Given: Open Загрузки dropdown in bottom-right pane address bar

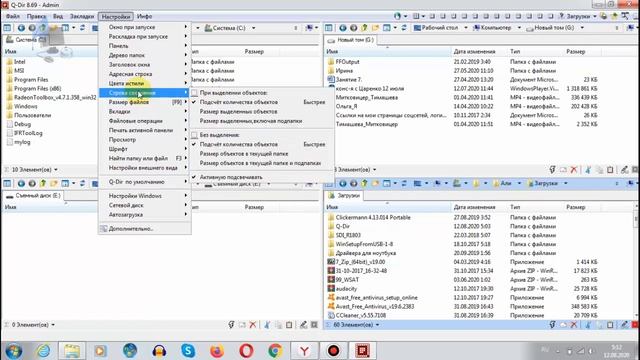Looking at the screenshot, I should (566, 183).
